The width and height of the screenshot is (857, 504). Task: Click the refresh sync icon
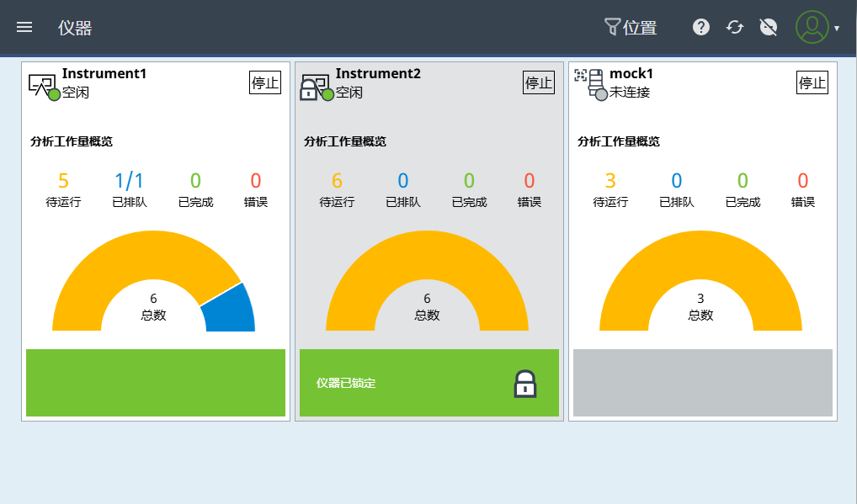(735, 27)
